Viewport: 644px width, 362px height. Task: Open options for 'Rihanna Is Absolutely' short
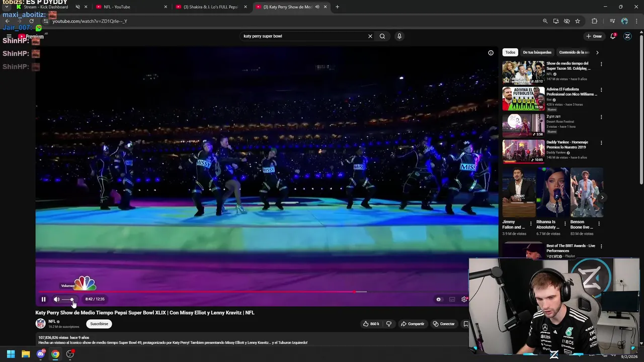[565, 224]
